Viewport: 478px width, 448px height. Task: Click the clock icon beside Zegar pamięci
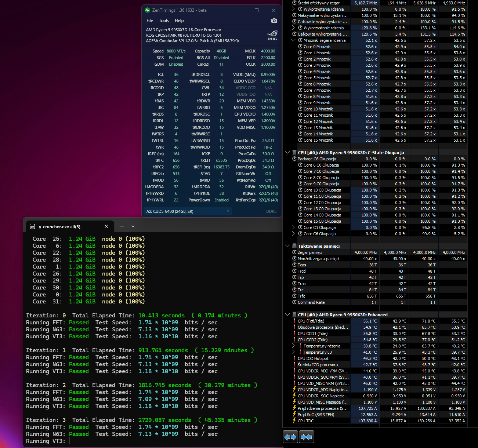coord(294,252)
